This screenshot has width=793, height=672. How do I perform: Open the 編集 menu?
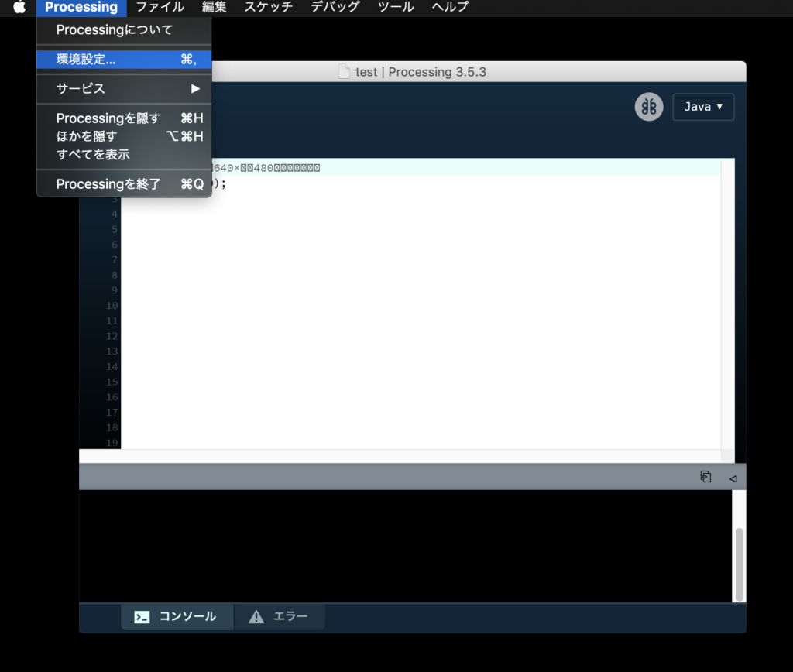point(215,7)
